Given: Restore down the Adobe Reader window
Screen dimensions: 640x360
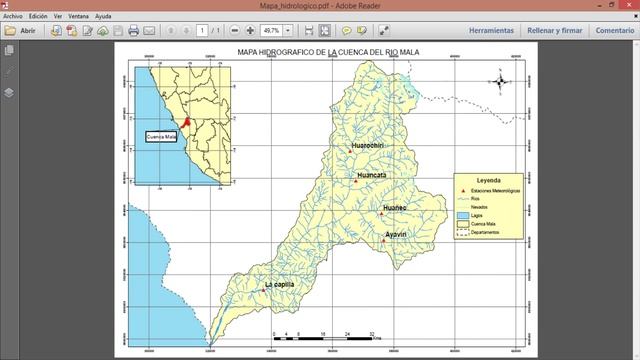Looking at the screenshot, I should (x=611, y=5).
